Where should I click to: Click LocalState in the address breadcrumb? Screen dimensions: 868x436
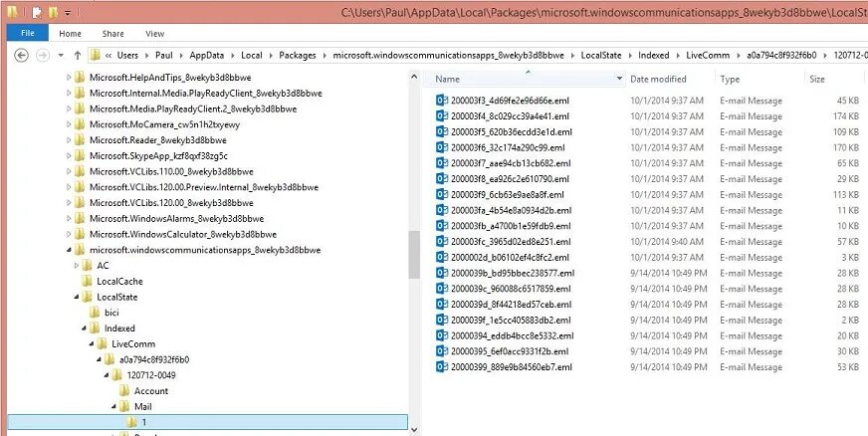tap(601, 56)
